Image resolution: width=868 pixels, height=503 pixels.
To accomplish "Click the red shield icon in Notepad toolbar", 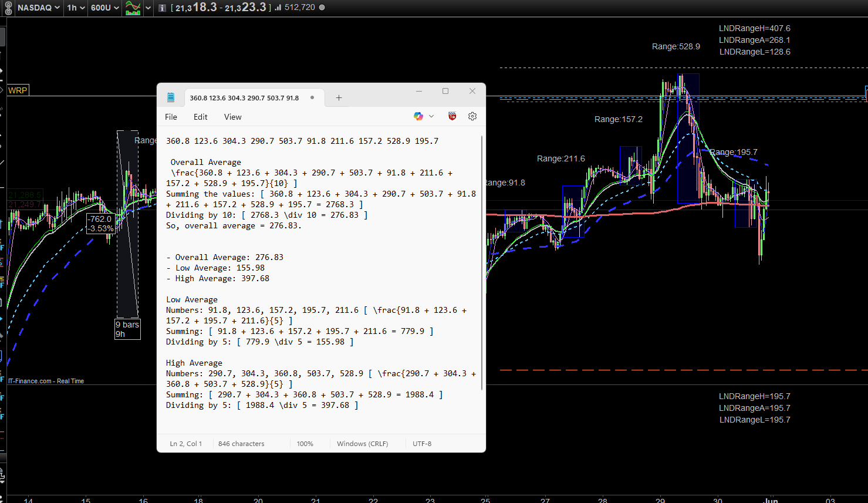I will (x=452, y=116).
